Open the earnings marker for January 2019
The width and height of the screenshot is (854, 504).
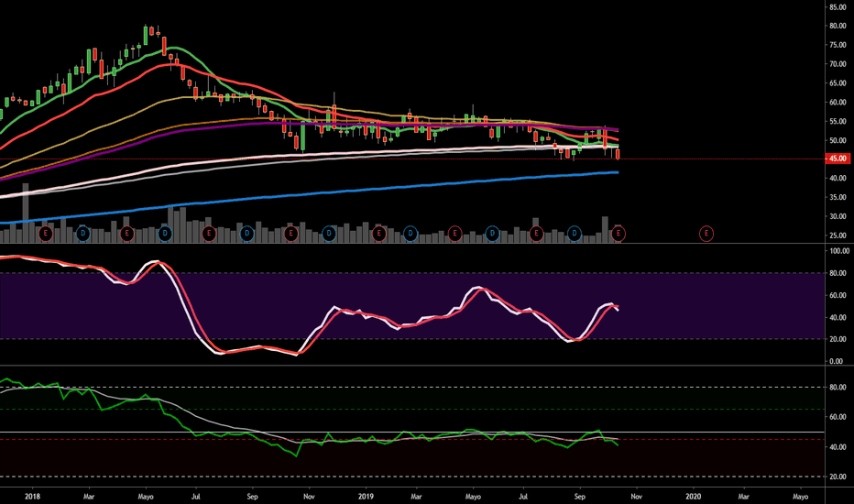pos(378,234)
